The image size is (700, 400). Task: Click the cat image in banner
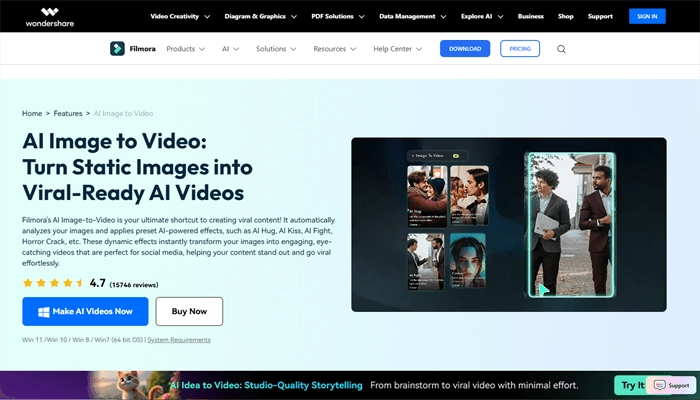tap(133, 385)
